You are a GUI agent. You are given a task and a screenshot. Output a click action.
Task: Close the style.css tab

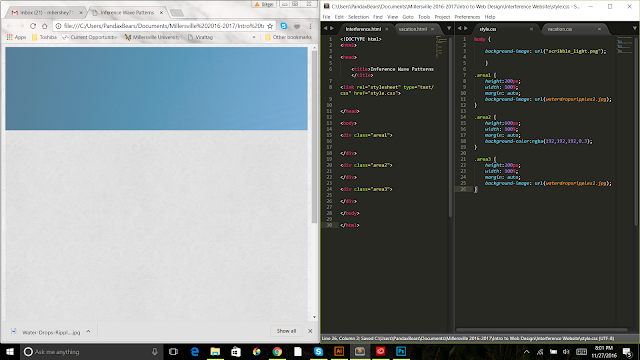(x=531, y=29)
